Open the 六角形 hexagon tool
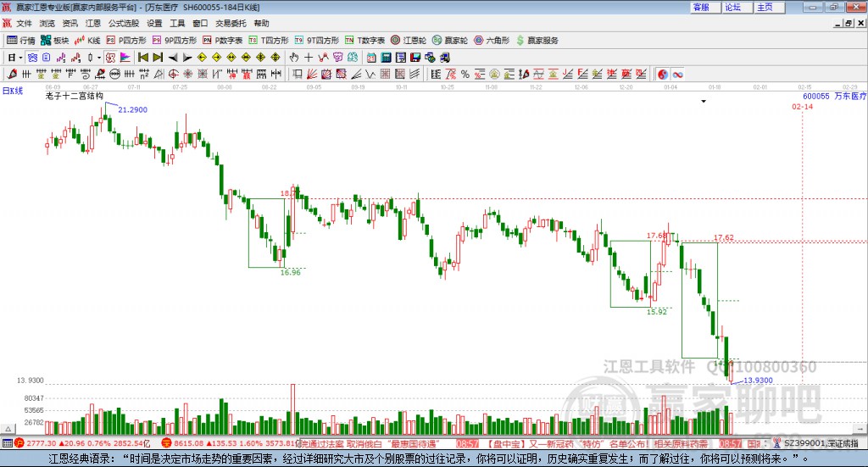 tap(492, 41)
